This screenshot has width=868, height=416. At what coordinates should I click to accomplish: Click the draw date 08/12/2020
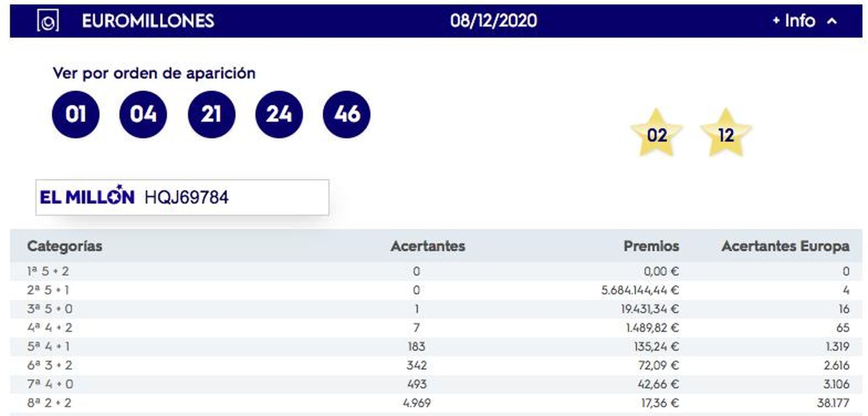pos(494,21)
